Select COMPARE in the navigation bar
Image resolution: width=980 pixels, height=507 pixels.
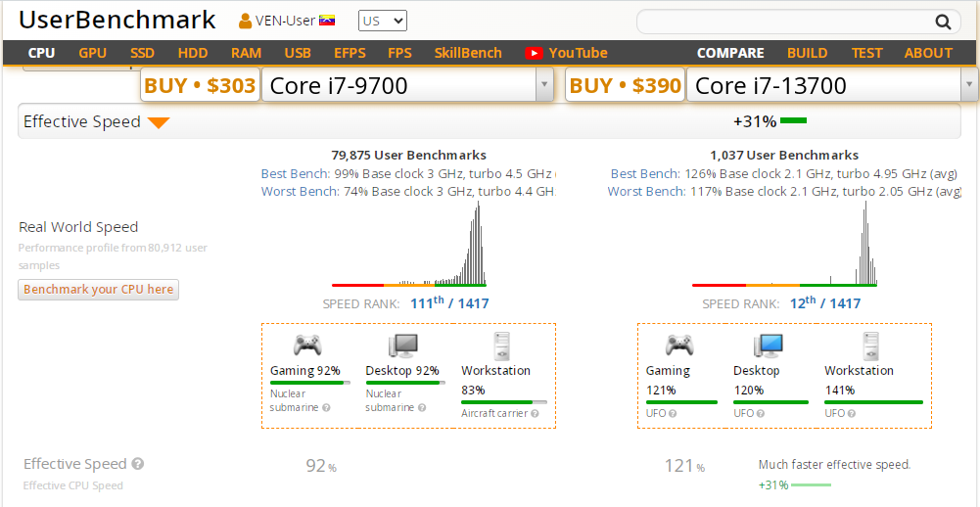tap(730, 53)
